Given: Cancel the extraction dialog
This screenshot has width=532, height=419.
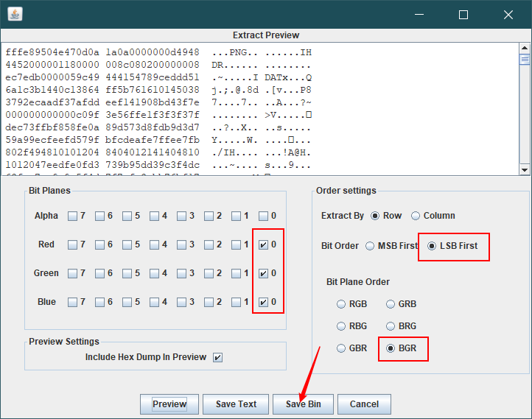Looking at the screenshot, I should coord(364,404).
